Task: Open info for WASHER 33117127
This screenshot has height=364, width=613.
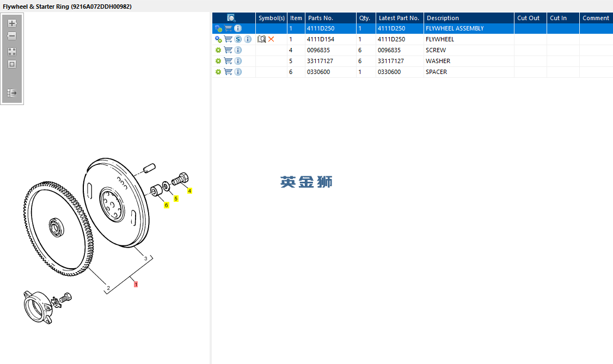Action: click(x=238, y=61)
